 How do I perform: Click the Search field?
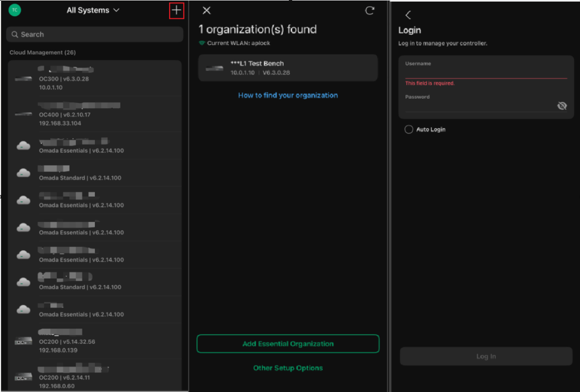point(95,34)
